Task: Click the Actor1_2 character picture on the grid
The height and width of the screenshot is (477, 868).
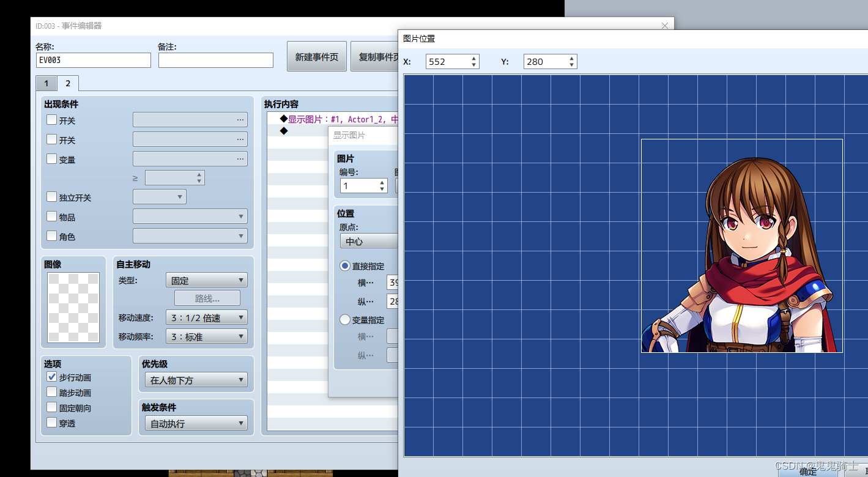Action: tap(741, 246)
